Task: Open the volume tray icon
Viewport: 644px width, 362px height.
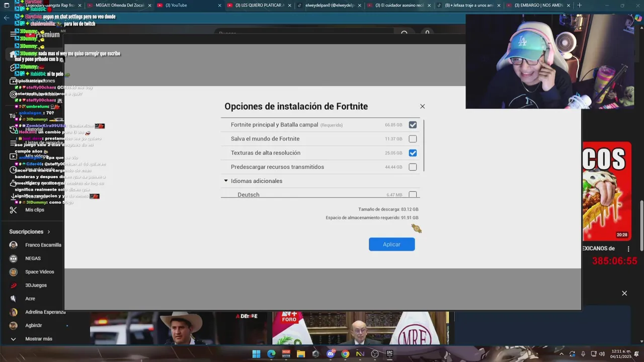Action: tap(602, 354)
